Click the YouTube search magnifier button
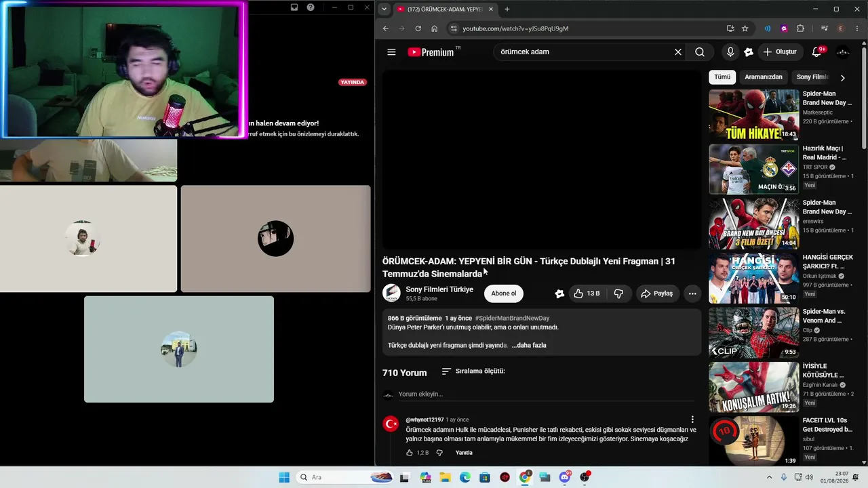This screenshot has width=868, height=488. tap(700, 52)
